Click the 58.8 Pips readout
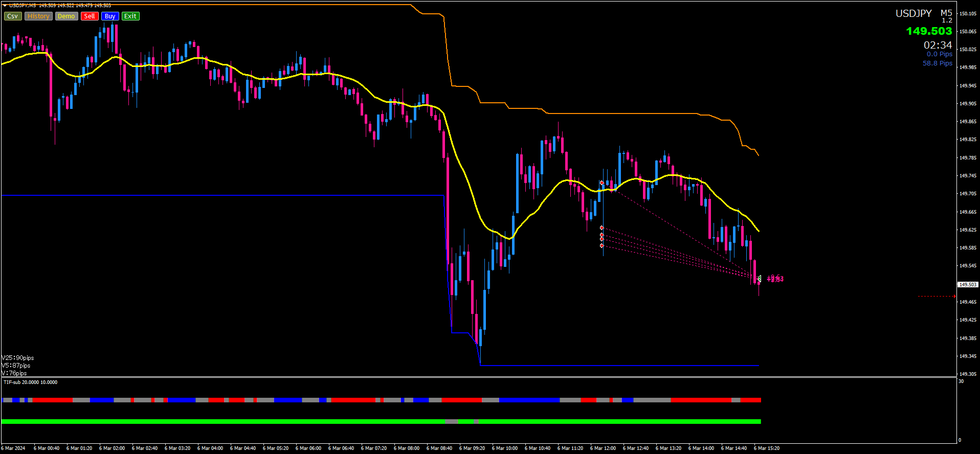 pyautogui.click(x=938, y=63)
